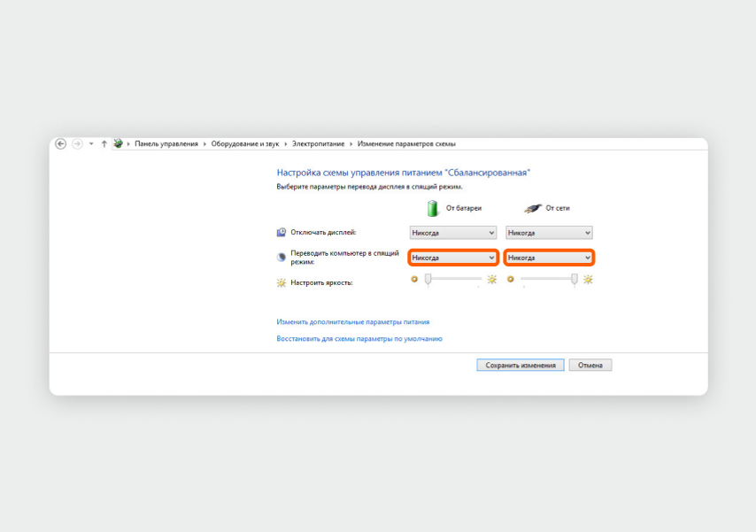This screenshot has width=756, height=532.
Task: Click the "Настроить яркость:" label
Action: (321, 282)
